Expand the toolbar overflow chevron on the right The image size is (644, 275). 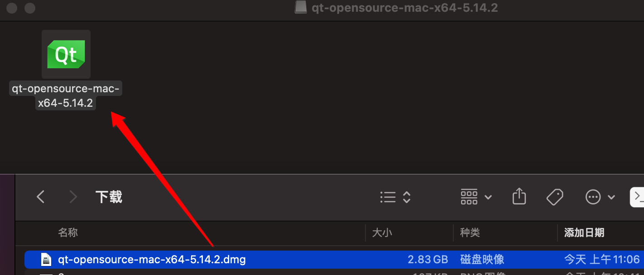coord(637,196)
